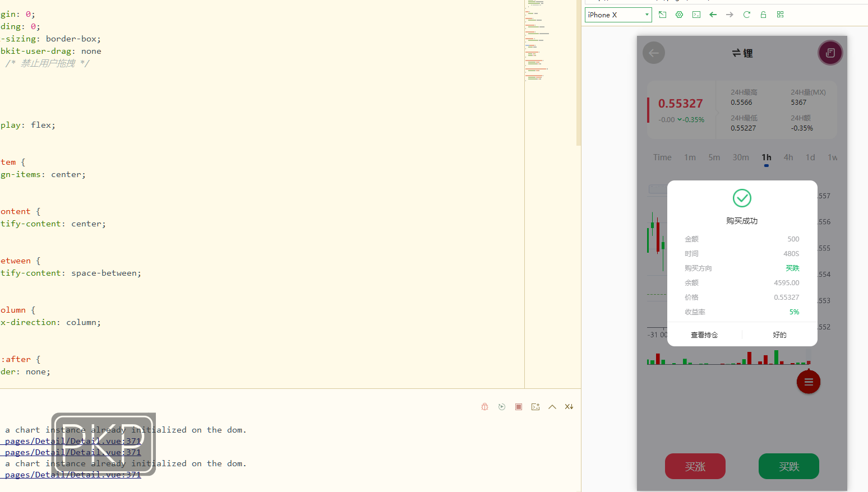Open the preview console terminal icon
868x492 pixels.
696,15
